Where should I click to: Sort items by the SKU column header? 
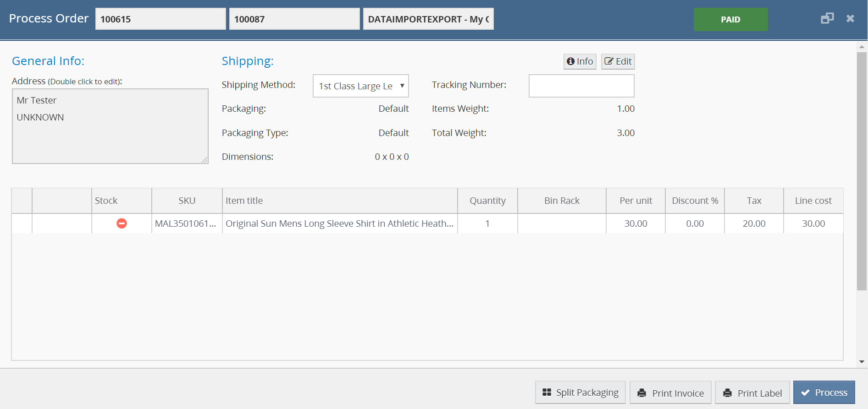[x=187, y=201]
